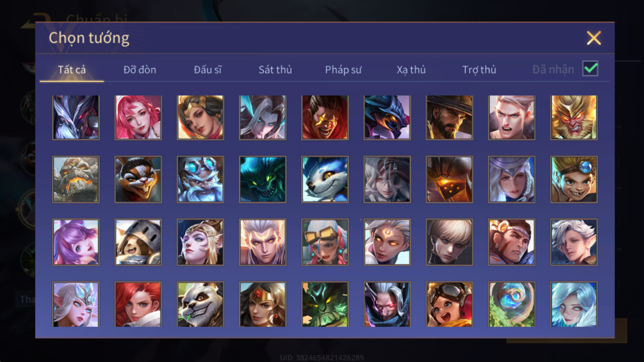Pick the cowboy hat bearded hero
The height and width of the screenshot is (362, 644).
tap(449, 118)
